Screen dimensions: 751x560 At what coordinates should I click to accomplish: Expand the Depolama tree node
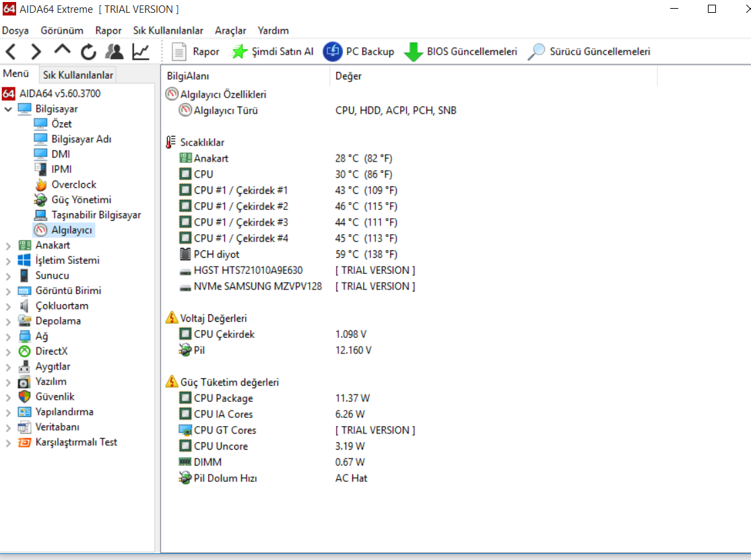tap(8, 322)
